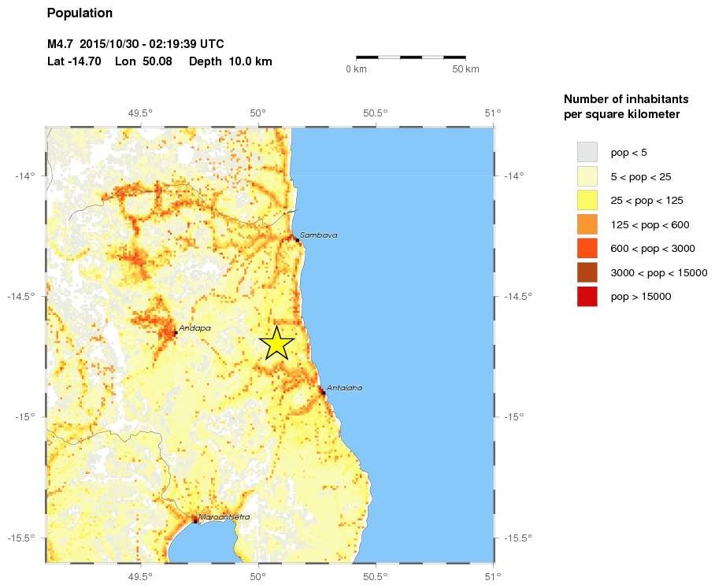Click the 'Lat -14.70' value
The height and width of the screenshot is (588, 715).
(74, 61)
